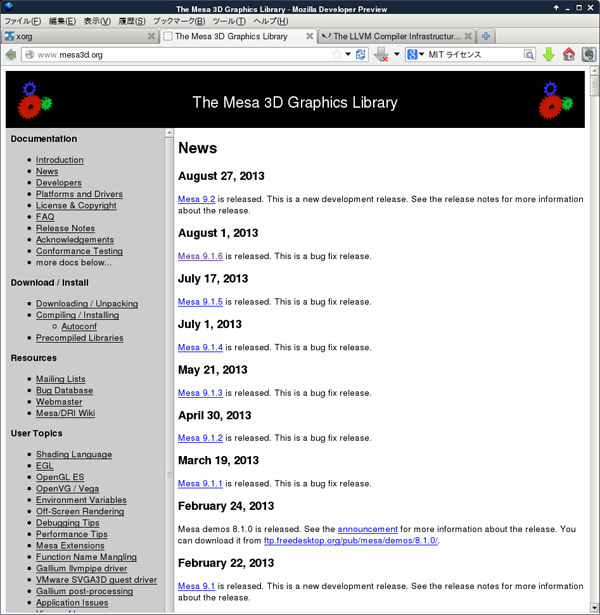
Task: Open the announcement link for Mesa demos
Action: (367, 529)
